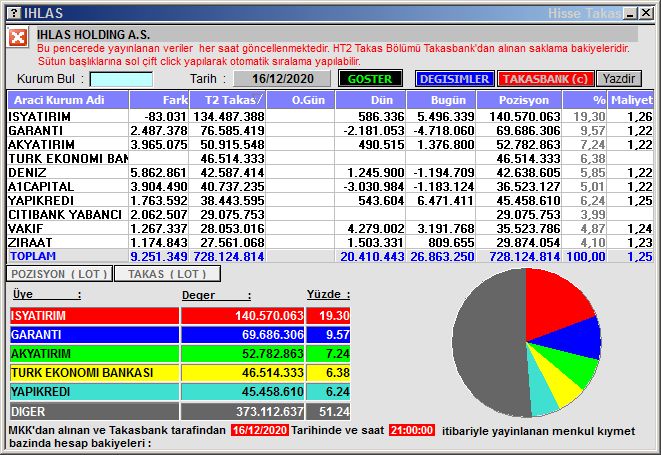Sort by Araci Kurum Adi column header
This screenshot has width=661, height=455.
click(x=68, y=100)
